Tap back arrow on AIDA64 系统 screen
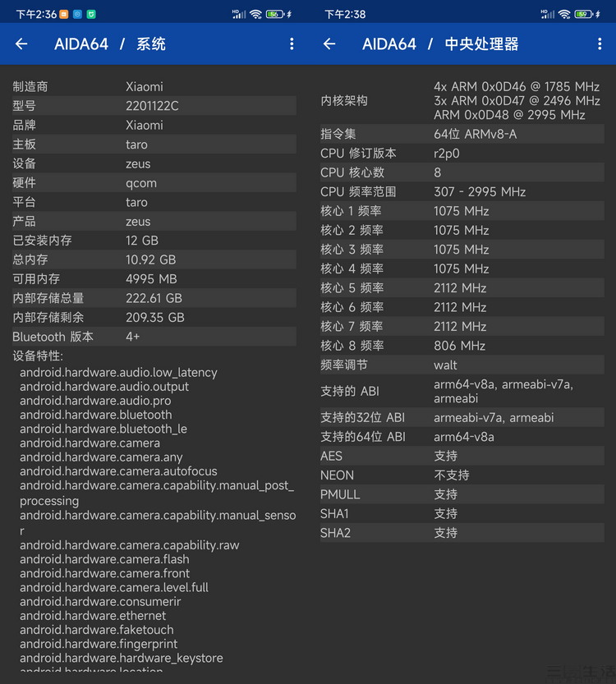The width and height of the screenshot is (616, 684). [21, 44]
